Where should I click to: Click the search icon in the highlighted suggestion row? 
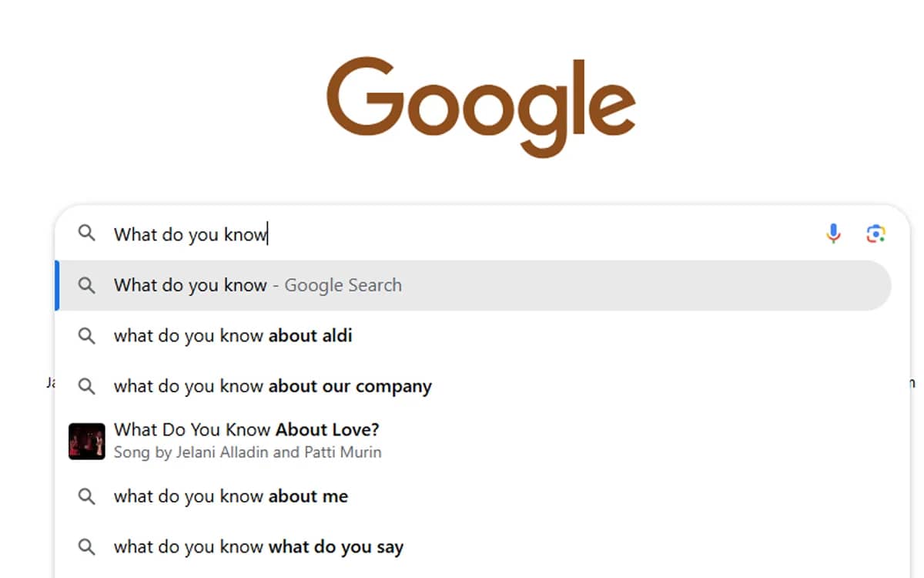pyautogui.click(x=86, y=285)
